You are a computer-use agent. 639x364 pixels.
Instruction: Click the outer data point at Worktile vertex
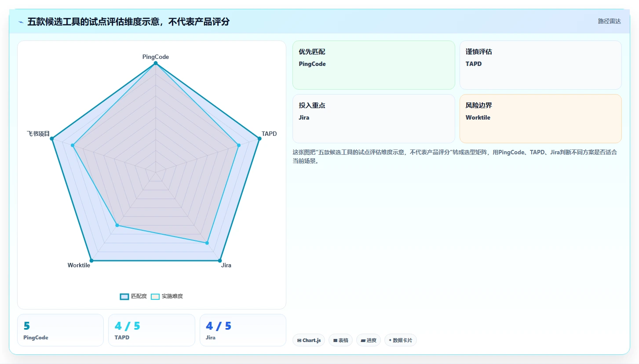[91, 261]
